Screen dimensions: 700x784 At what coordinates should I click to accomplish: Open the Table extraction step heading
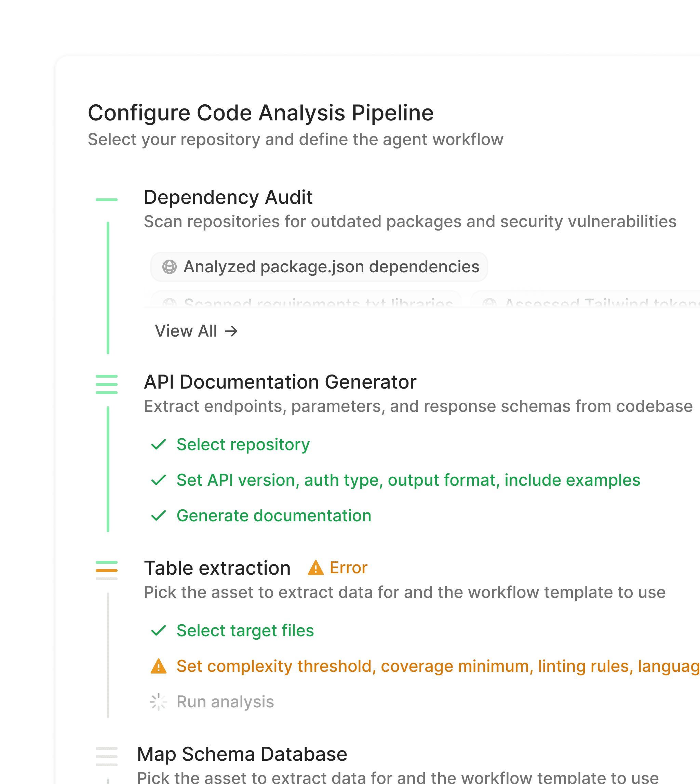point(217,568)
